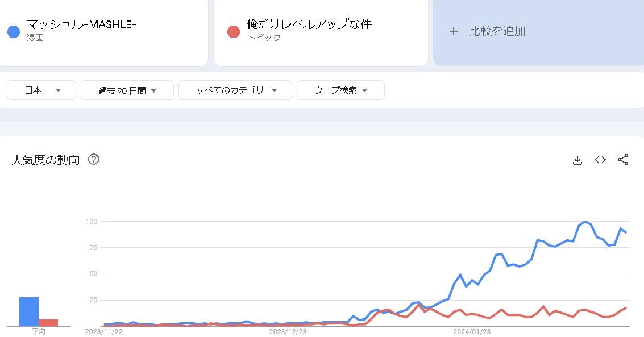Open the 日本 region dropdown
The height and width of the screenshot is (337, 644).
point(41,90)
